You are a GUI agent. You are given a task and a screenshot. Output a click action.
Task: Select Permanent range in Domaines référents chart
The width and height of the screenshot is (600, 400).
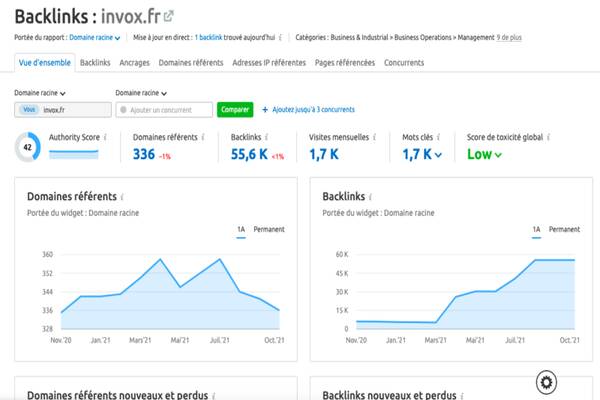coord(269,230)
